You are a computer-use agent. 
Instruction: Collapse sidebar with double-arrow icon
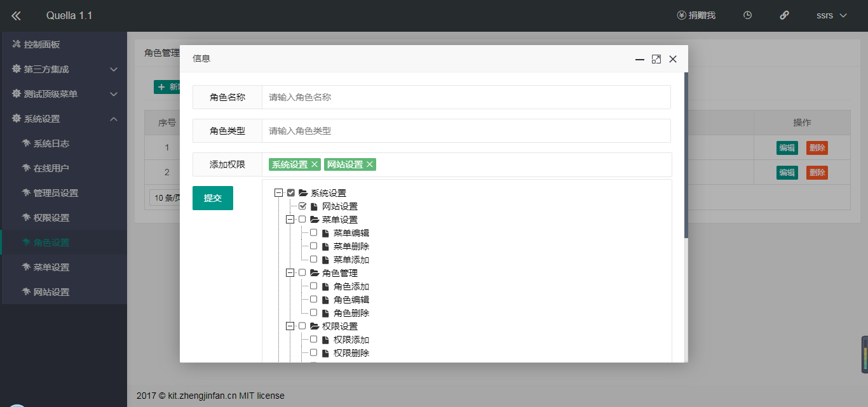17,15
